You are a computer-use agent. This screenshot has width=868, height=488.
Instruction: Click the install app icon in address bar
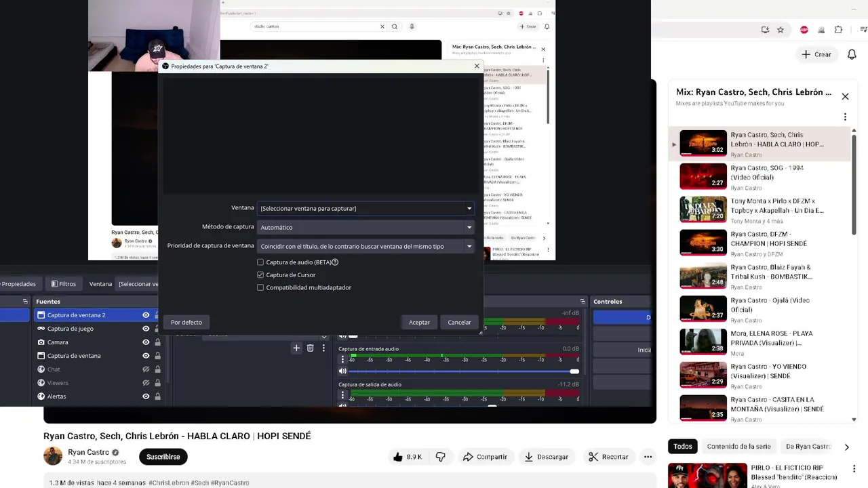click(765, 30)
